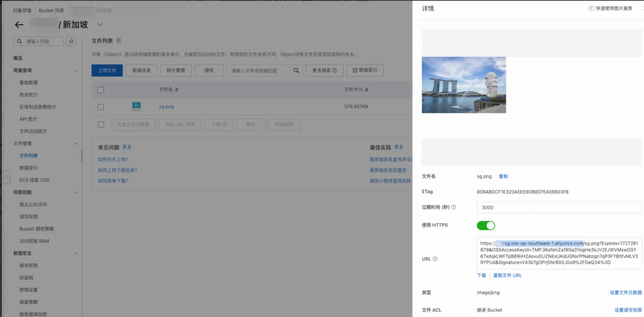644x317 pixels.
Task: Click the file name prefix search field
Action: 259,70
